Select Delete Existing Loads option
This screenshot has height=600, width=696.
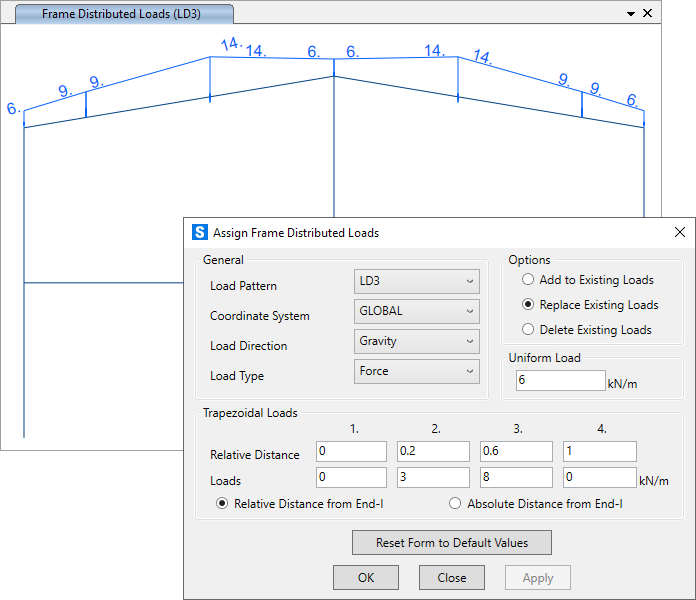pos(528,330)
